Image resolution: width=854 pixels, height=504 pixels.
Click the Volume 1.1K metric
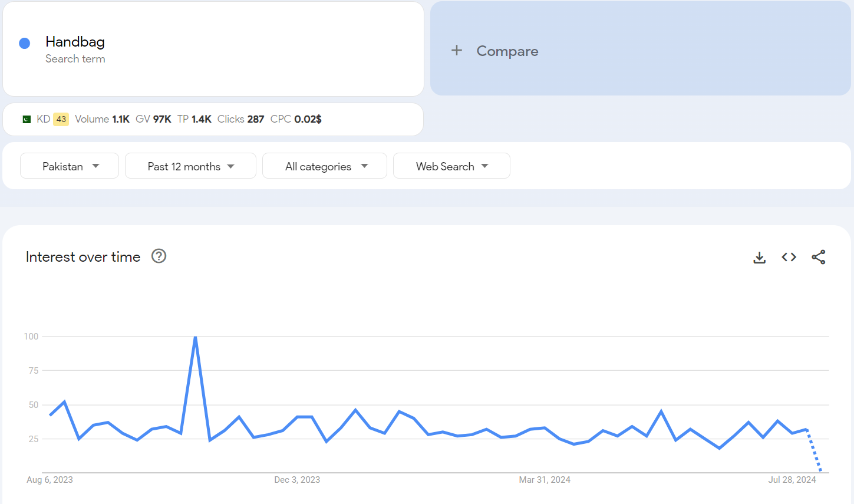102,119
